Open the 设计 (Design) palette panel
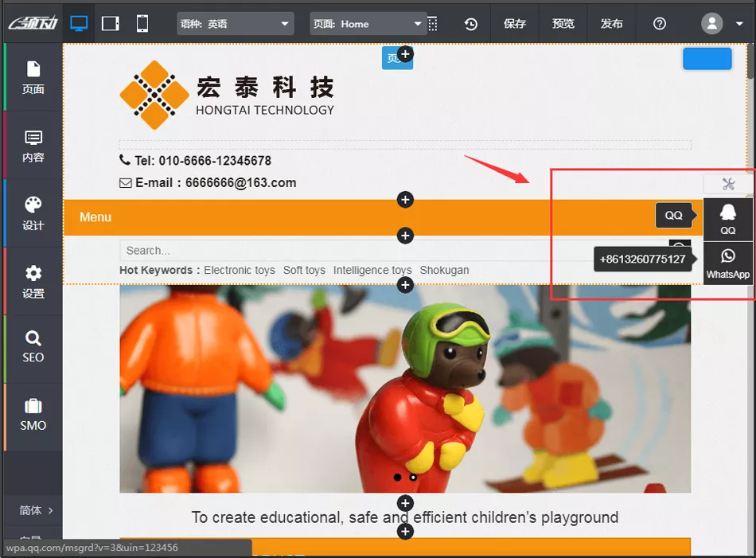Screen dimensions: 756x558 [x=33, y=213]
